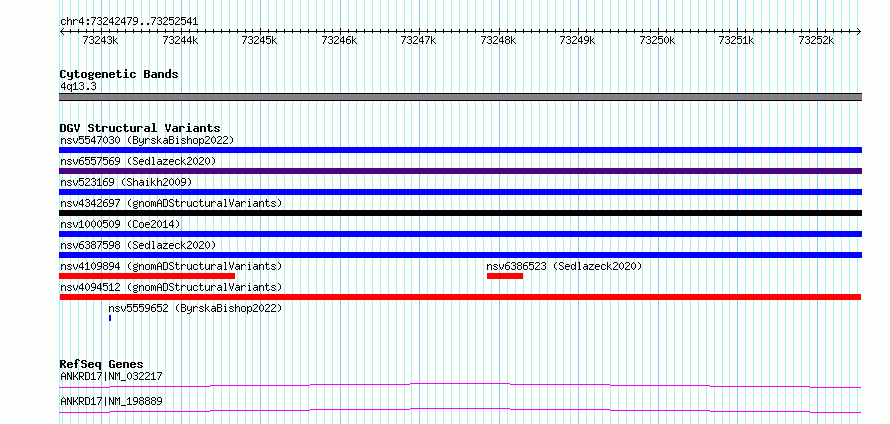
Task: Open gene label ANKRD17|NM_032217
Action: [111, 376]
